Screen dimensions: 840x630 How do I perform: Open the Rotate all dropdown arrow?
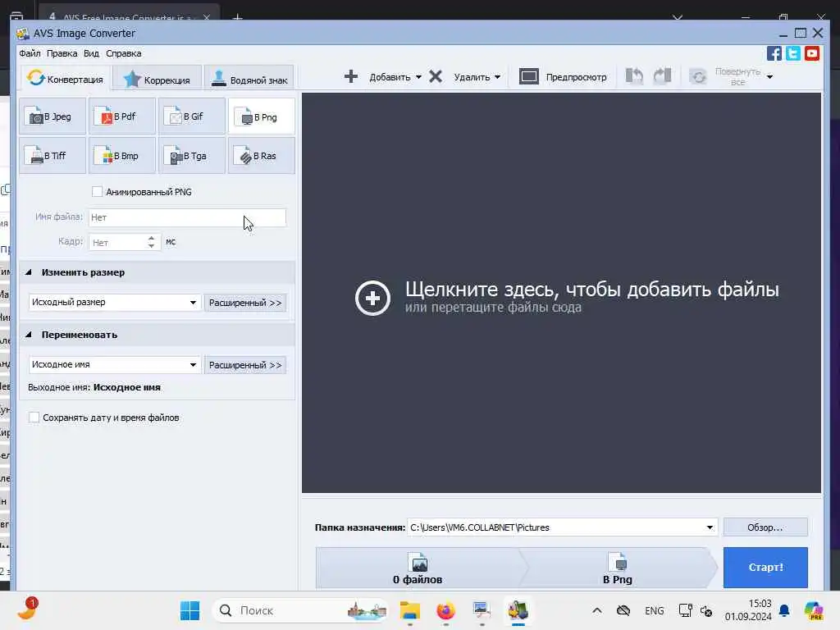coord(769,77)
